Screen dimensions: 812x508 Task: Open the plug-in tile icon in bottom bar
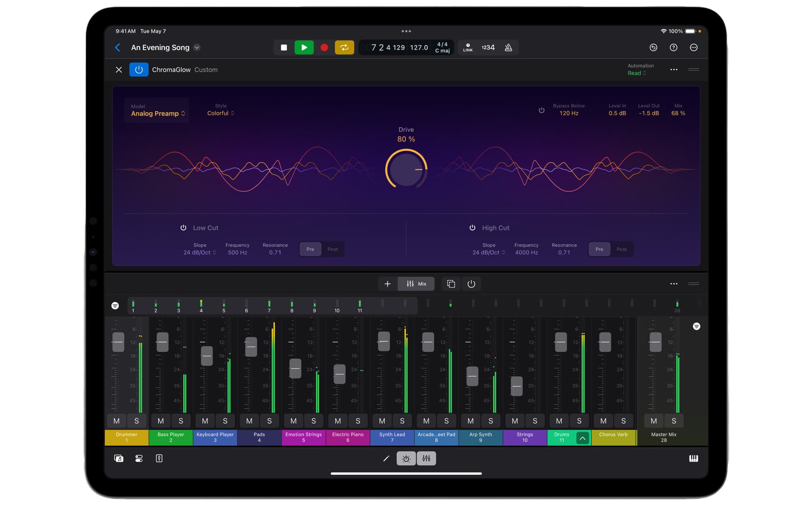pyautogui.click(x=159, y=459)
